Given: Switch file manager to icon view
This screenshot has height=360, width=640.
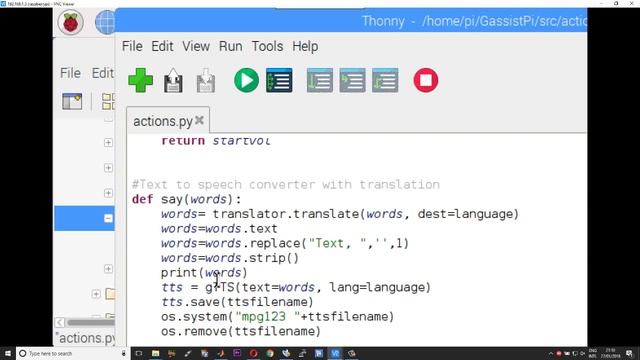Looking at the screenshot, I should point(108,101).
